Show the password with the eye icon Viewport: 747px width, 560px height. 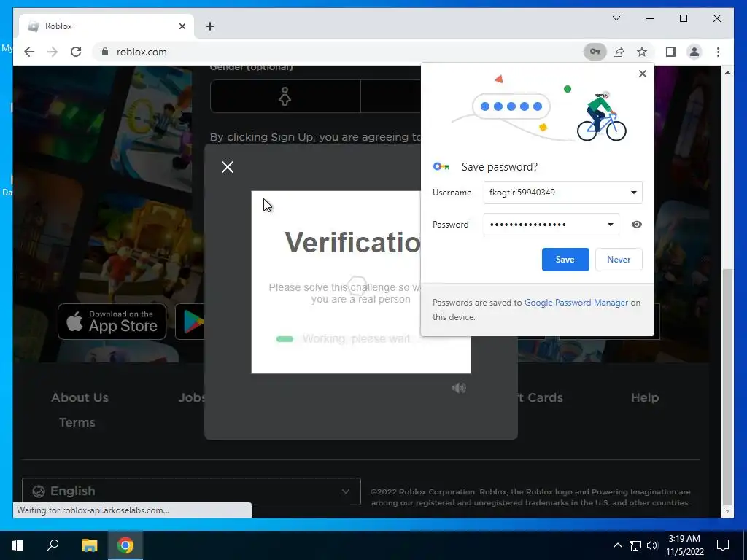pos(636,225)
